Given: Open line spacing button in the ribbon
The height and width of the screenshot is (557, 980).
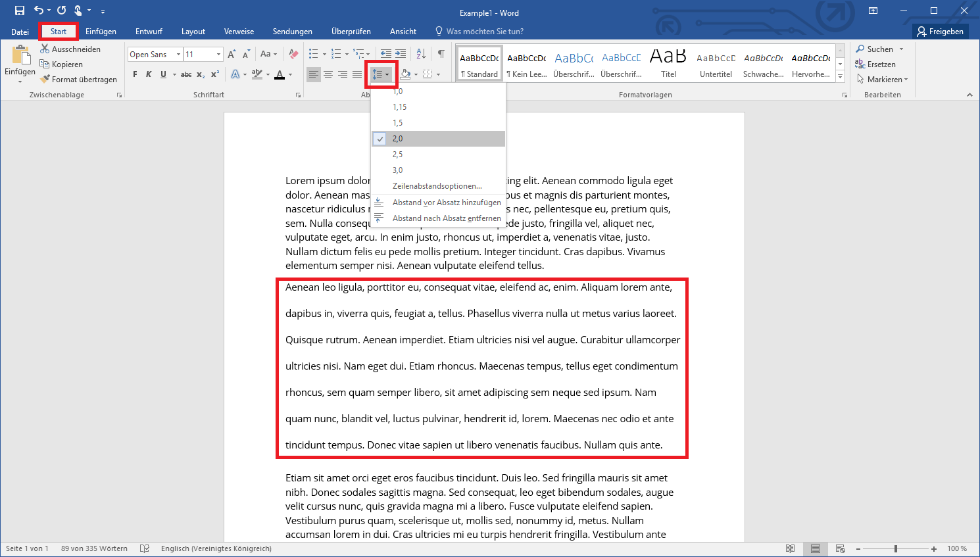Looking at the screenshot, I should (x=381, y=75).
